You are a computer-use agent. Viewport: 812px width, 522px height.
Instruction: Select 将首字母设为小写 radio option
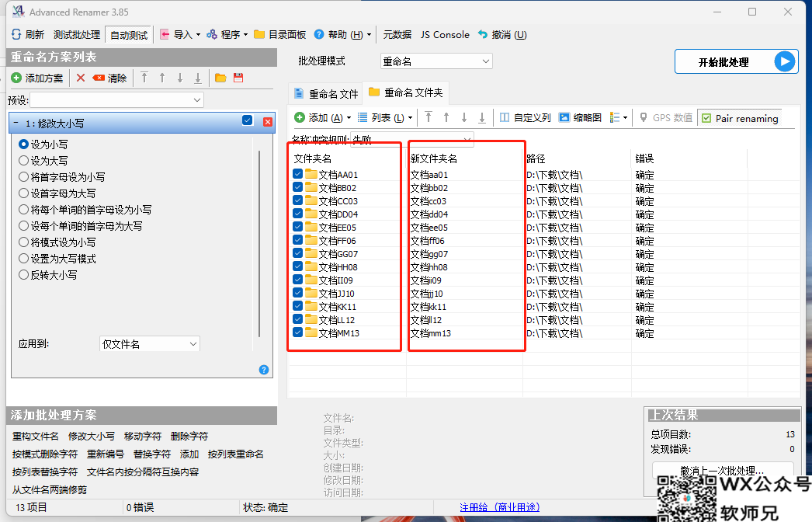(23, 177)
